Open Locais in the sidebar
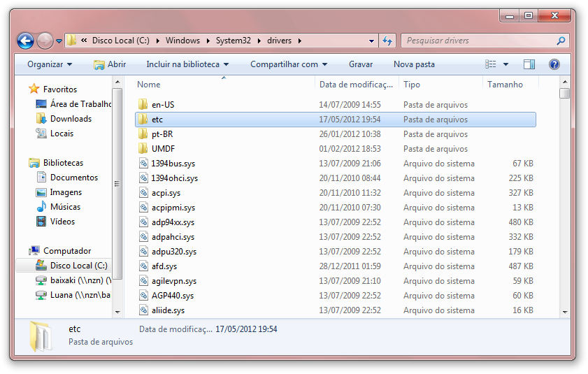 (x=62, y=133)
